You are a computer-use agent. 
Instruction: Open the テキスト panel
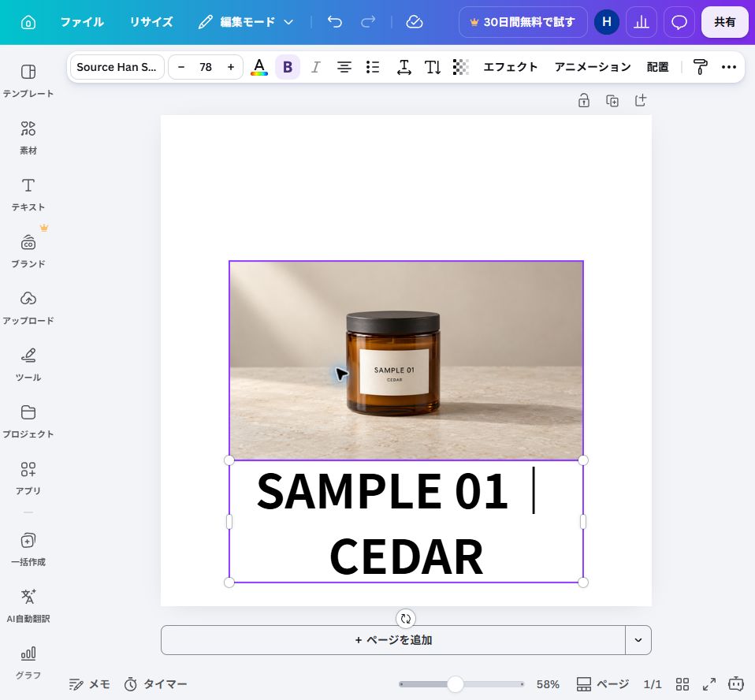28,194
